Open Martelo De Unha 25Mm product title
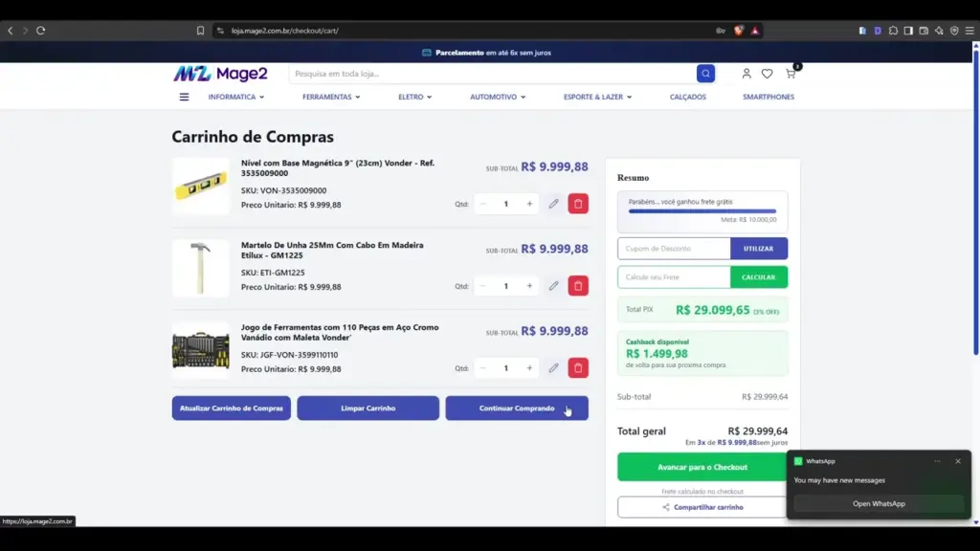The image size is (980, 551). (332, 250)
